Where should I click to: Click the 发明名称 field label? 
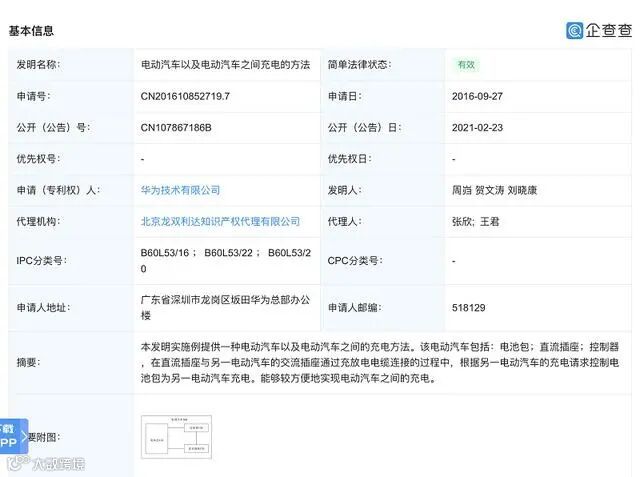(38, 64)
